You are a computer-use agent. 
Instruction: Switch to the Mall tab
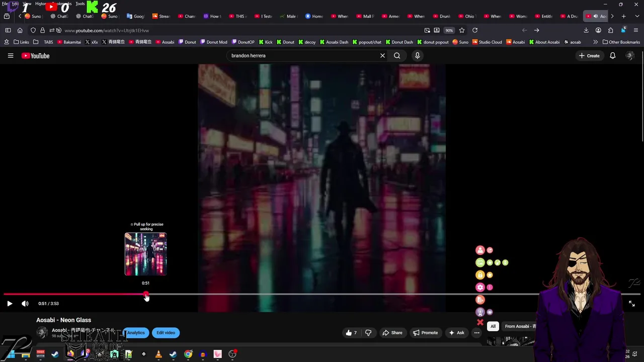coord(365,16)
